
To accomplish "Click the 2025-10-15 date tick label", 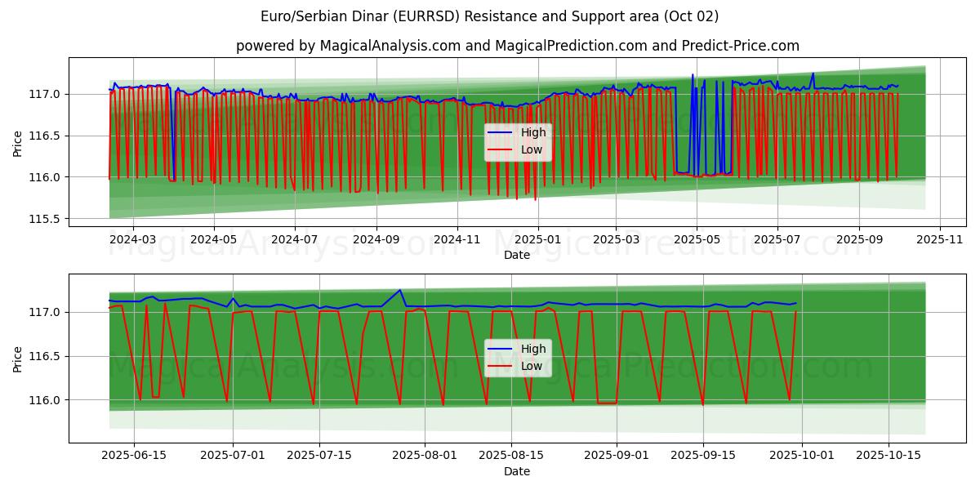I will 887,455.
